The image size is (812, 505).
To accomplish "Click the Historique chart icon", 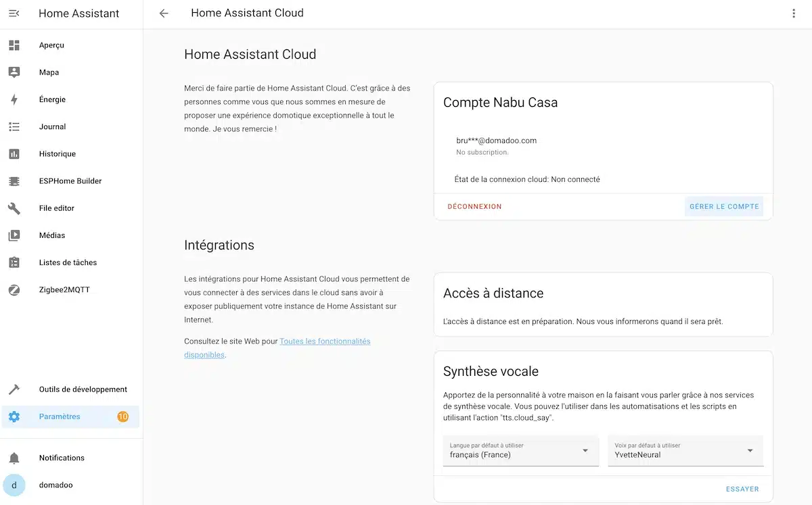I will click(14, 154).
